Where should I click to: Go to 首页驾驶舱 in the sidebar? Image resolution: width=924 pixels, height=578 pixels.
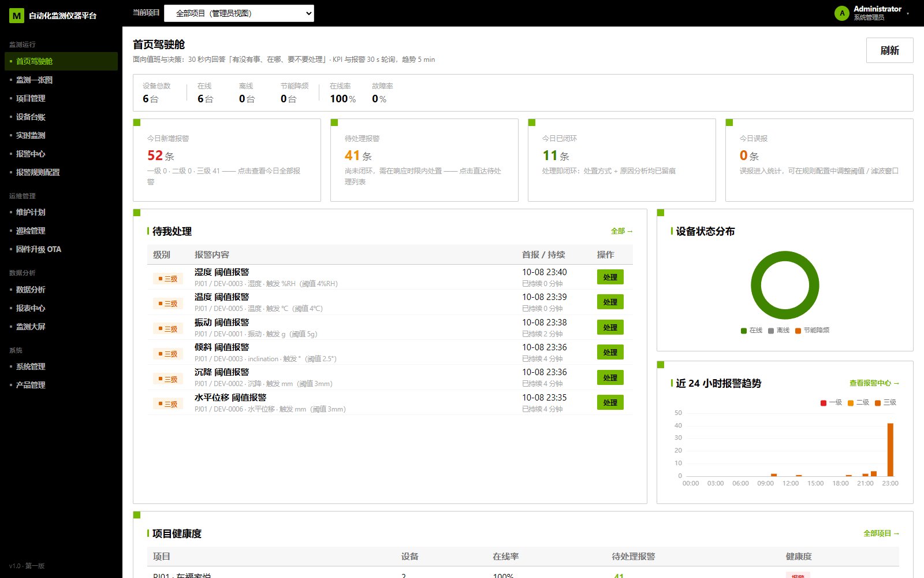pyautogui.click(x=61, y=61)
